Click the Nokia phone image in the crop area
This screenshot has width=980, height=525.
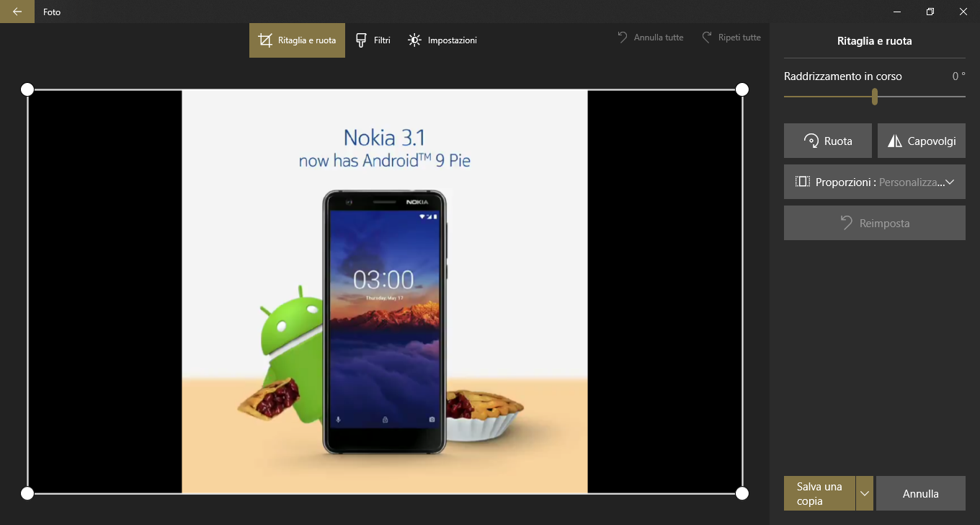click(385, 322)
